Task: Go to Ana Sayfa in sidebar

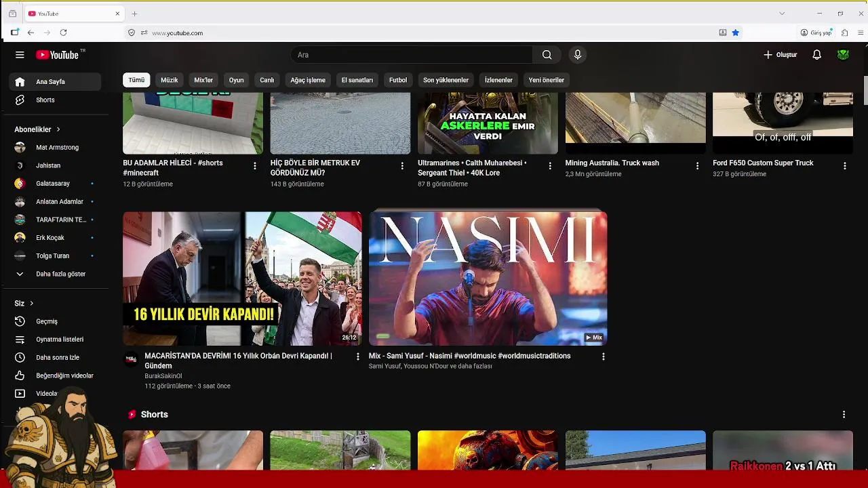Action: tap(55, 82)
